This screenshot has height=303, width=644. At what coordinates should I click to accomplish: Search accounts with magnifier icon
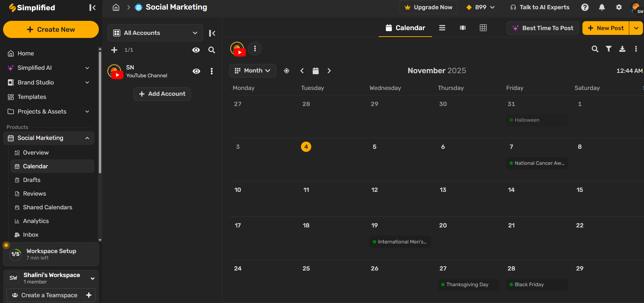[x=212, y=50]
